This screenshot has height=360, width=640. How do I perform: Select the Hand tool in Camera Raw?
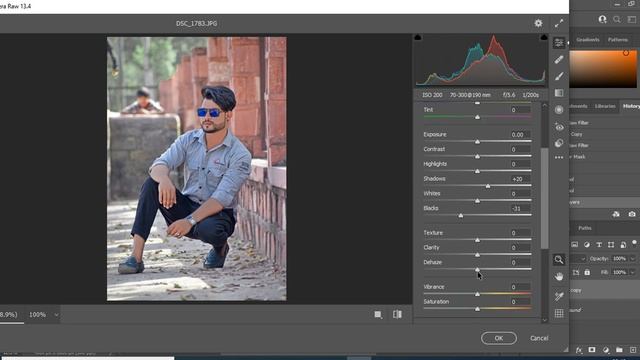(x=559, y=277)
